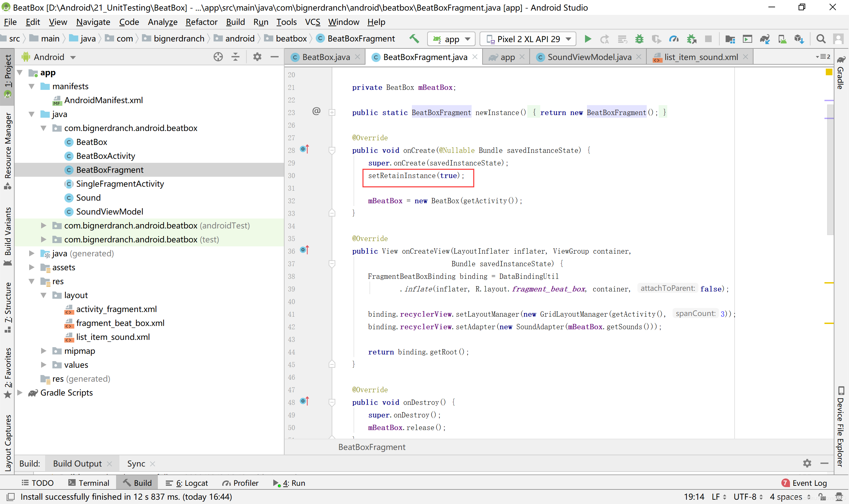Toggle the Build Variants side panel

[8, 234]
